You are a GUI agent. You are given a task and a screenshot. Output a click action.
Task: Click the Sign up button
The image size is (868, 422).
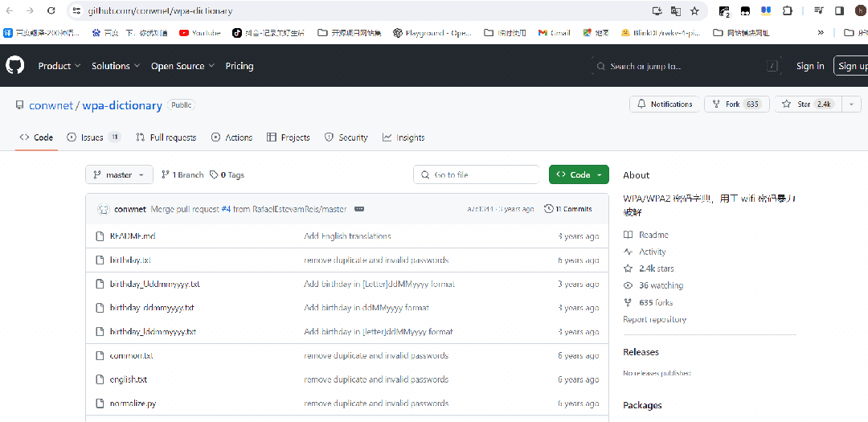tap(853, 66)
